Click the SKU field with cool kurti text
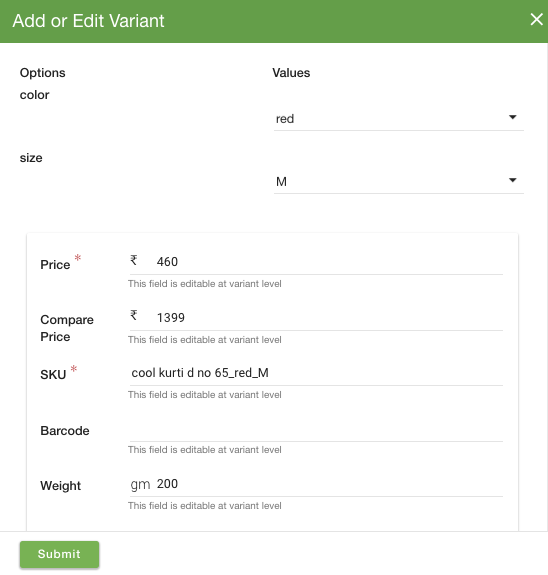The width and height of the screenshot is (548, 575). tap(316, 373)
